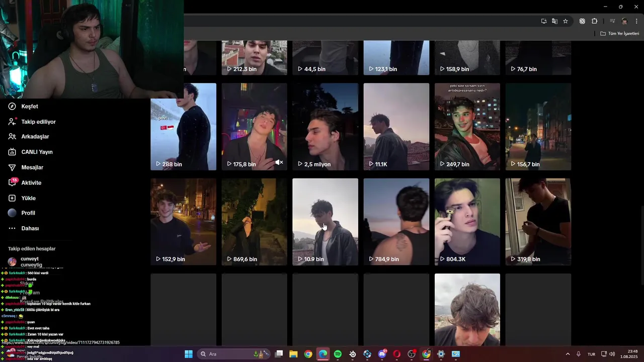Image resolution: width=644 pixels, height=362 pixels.
Task: Open video with 76,7 bin views
Action: coord(538,58)
